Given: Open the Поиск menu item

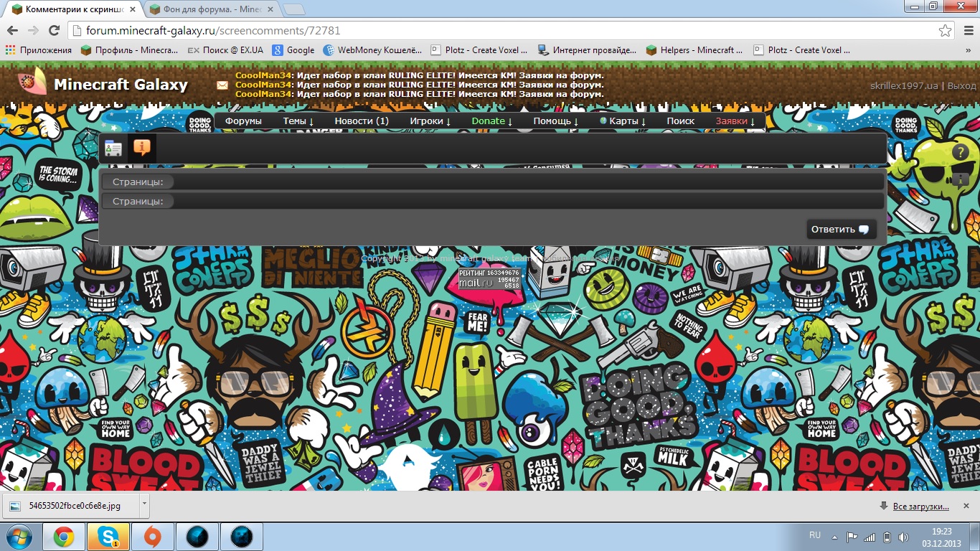Looking at the screenshot, I should pos(681,121).
